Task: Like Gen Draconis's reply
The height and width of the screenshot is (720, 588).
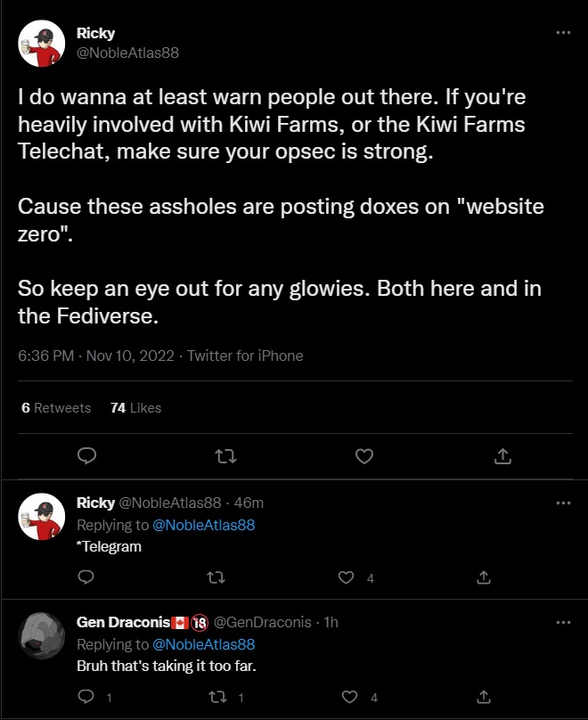Action: (351, 697)
